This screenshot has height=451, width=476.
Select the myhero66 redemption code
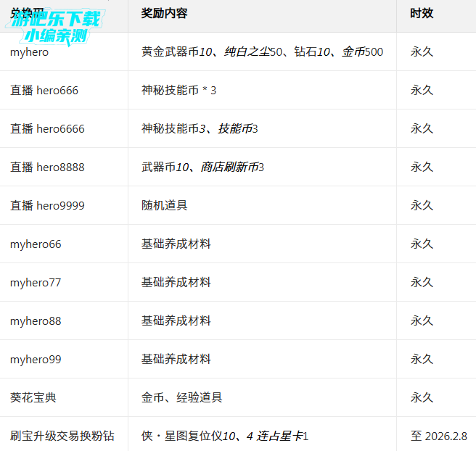[x=36, y=244]
